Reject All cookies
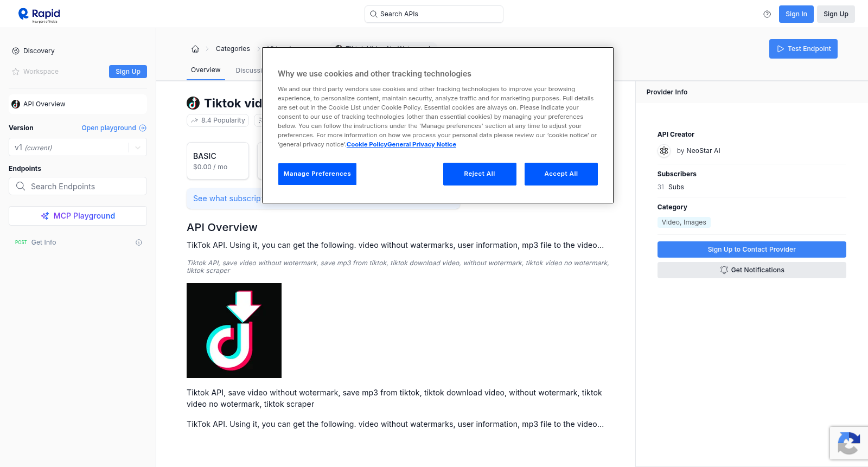This screenshot has height=467, width=868. [480, 174]
